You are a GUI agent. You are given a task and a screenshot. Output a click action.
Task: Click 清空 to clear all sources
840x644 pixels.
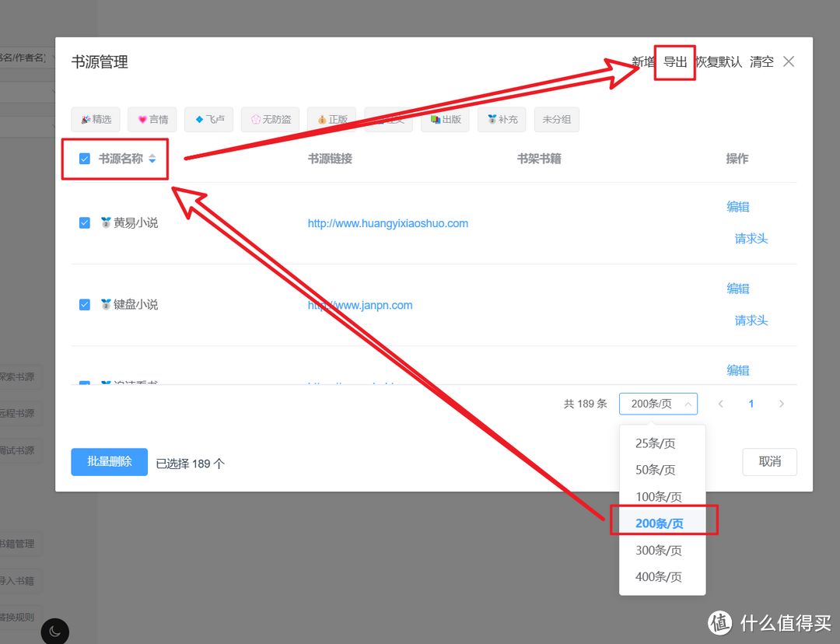[761, 61]
